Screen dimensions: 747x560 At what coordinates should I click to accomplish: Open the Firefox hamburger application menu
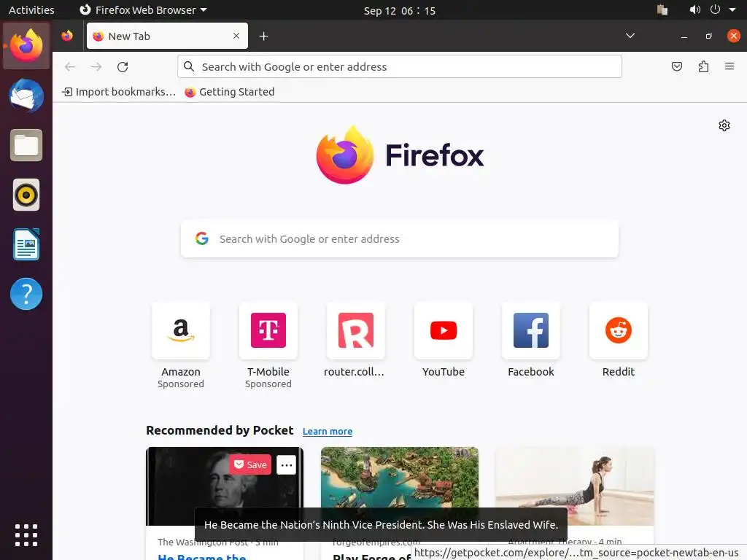[729, 66]
